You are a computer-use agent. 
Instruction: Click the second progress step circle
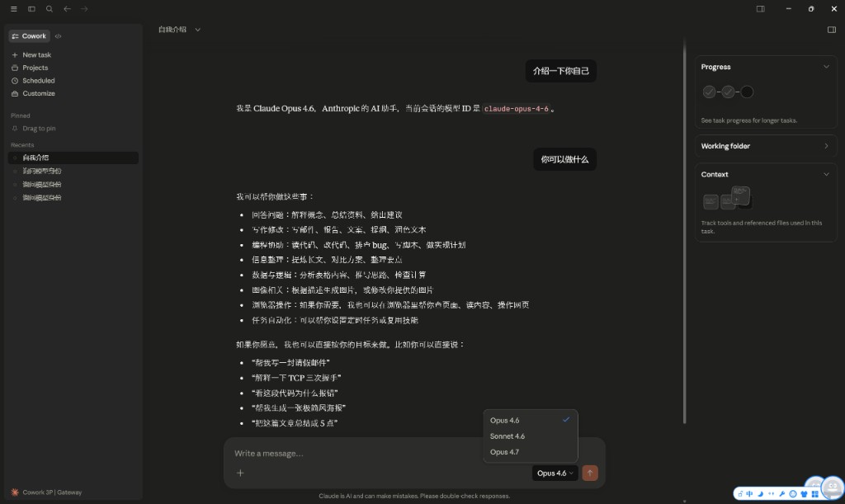coord(728,92)
